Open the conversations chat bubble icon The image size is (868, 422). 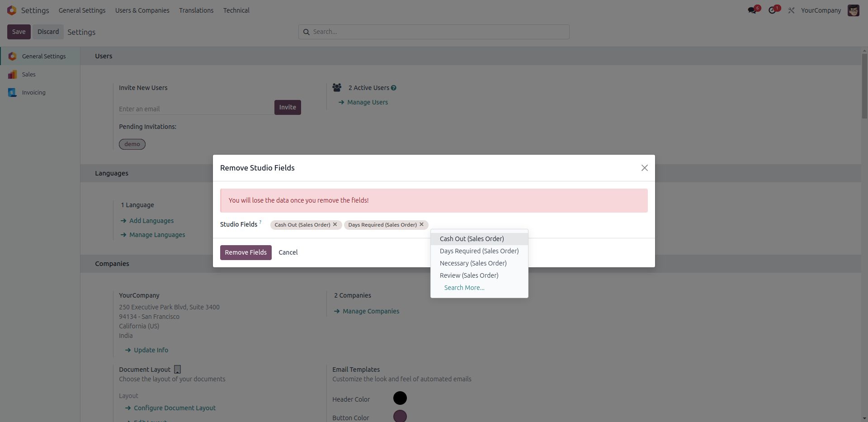tap(752, 10)
